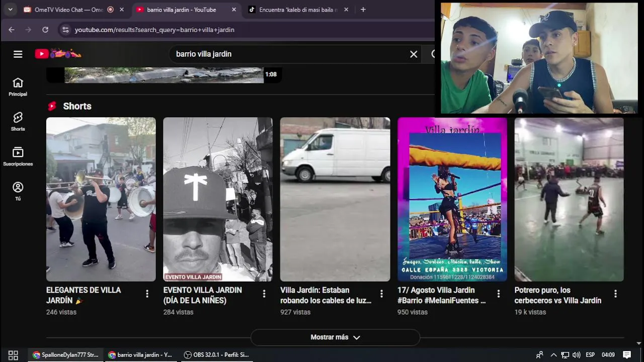Open options for Potrero puro short
644x362 pixels.
[615, 294]
